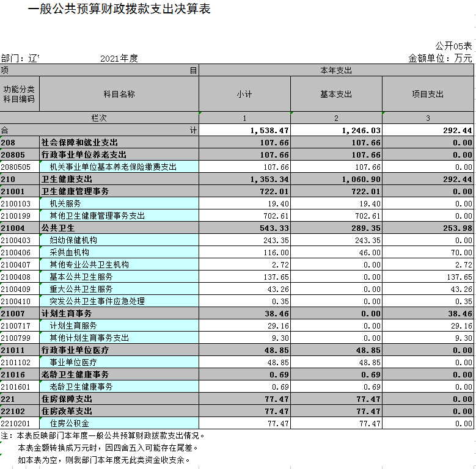This screenshot has height=469, width=476.
Task: Click 其他计划生育事务支出 cell
Action: (x=119, y=338)
